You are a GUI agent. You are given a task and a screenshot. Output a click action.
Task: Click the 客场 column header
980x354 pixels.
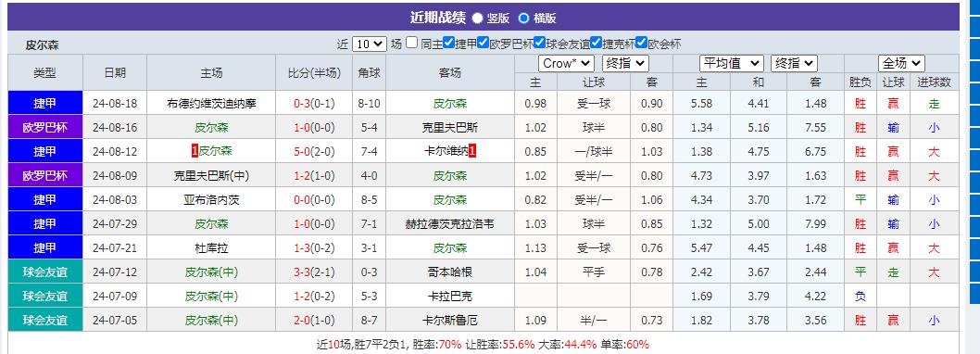pos(450,72)
